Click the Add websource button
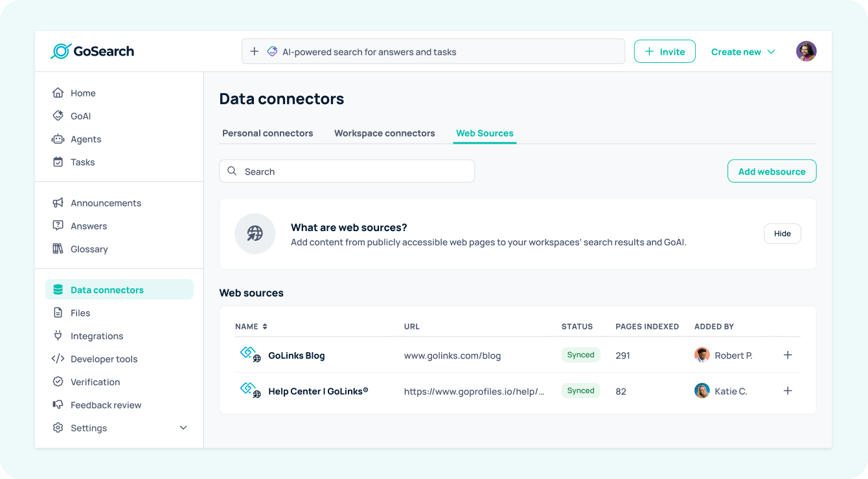Image resolution: width=868 pixels, height=479 pixels. click(772, 171)
